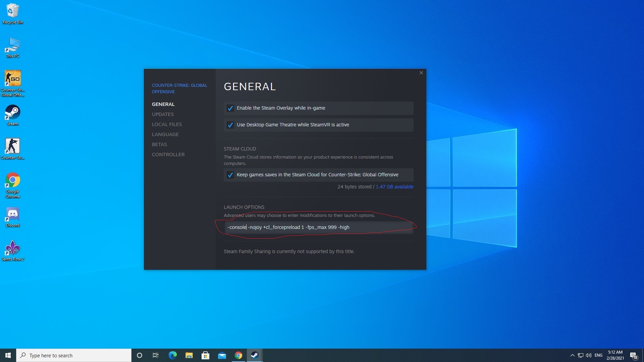The height and width of the screenshot is (362, 644).
Task: Switch to the Updates section
Action: tap(163, 114)
